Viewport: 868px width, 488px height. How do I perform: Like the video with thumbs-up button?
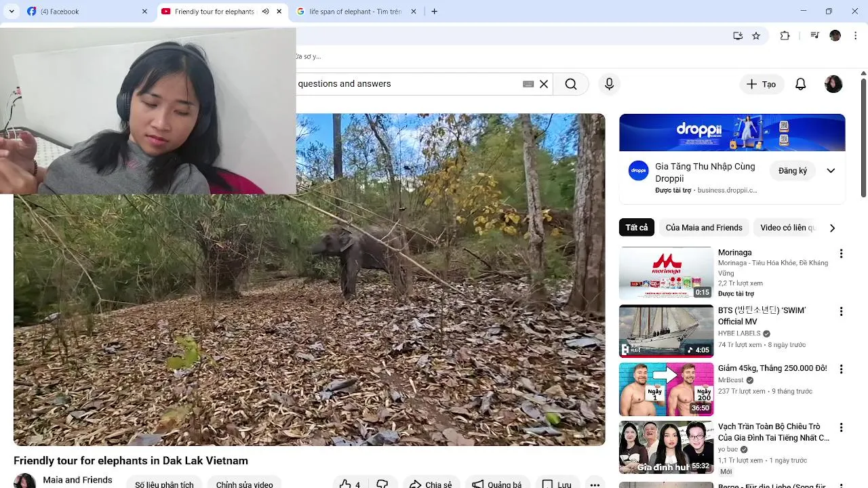[x=350, y=484]
